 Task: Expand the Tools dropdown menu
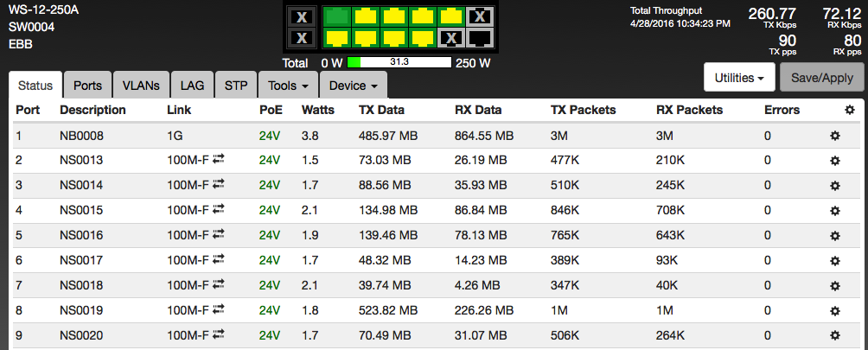click(289, 86)
